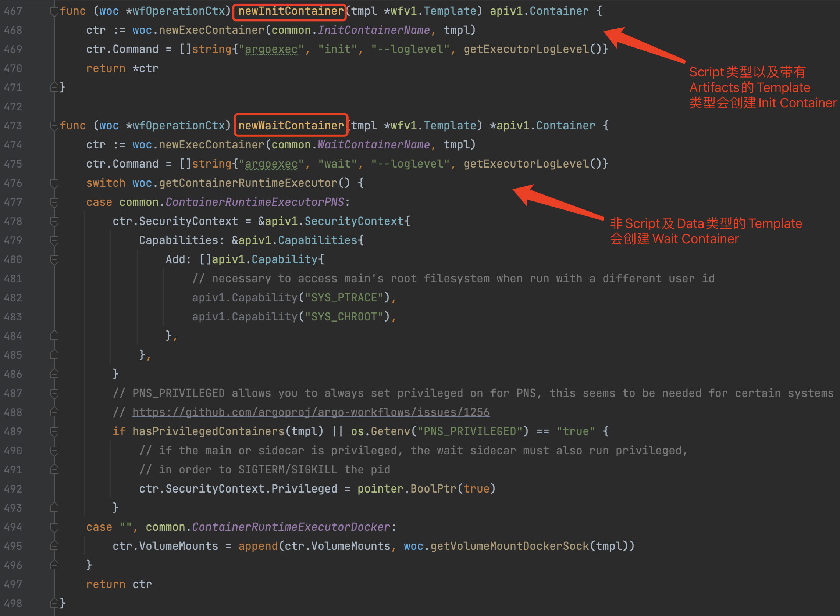Click the "SYS_PTRACE" string literal
The width and height of the screenshot is (840, 616).
[x=344, y=298]
